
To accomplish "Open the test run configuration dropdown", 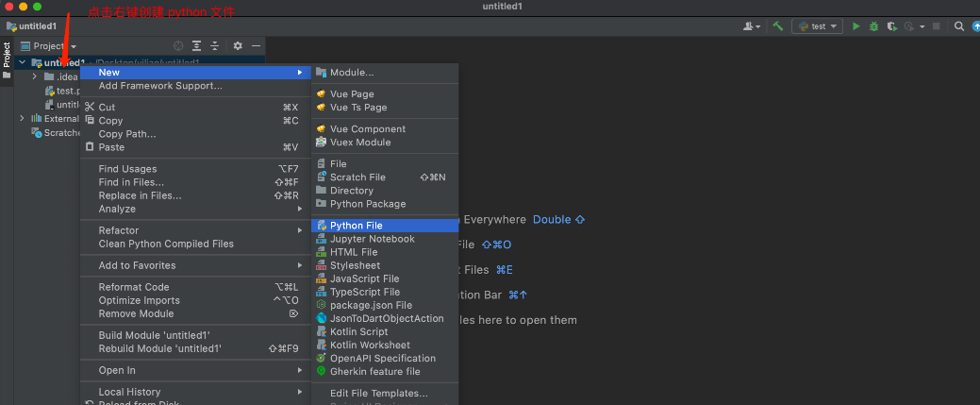I will point(817,26).
